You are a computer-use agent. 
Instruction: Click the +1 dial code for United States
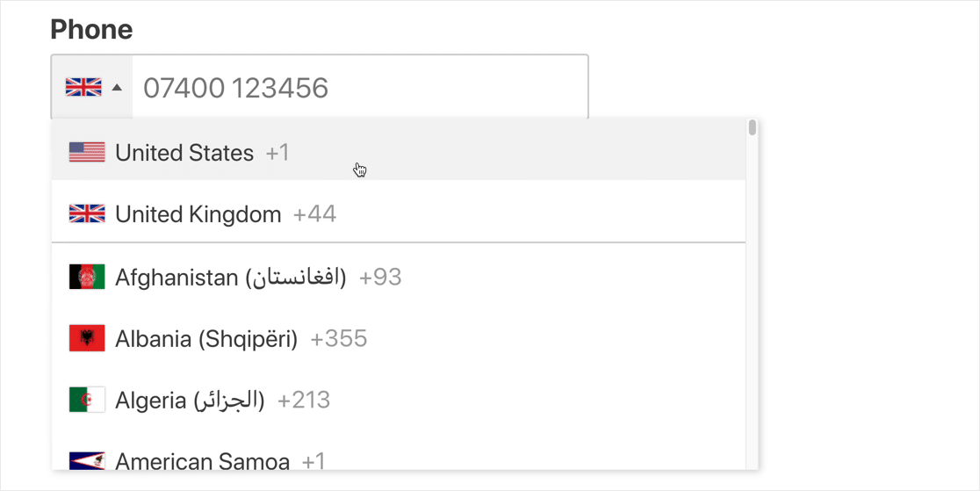277,153
